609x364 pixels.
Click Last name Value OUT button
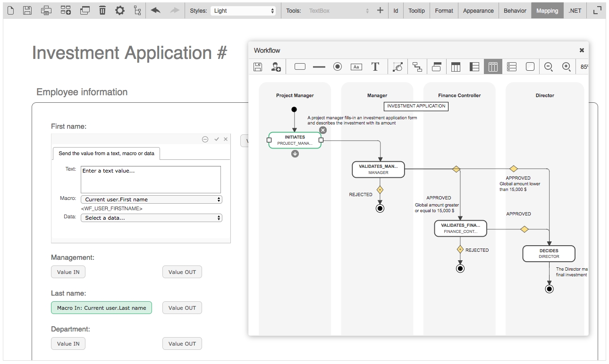pos(182,308)
